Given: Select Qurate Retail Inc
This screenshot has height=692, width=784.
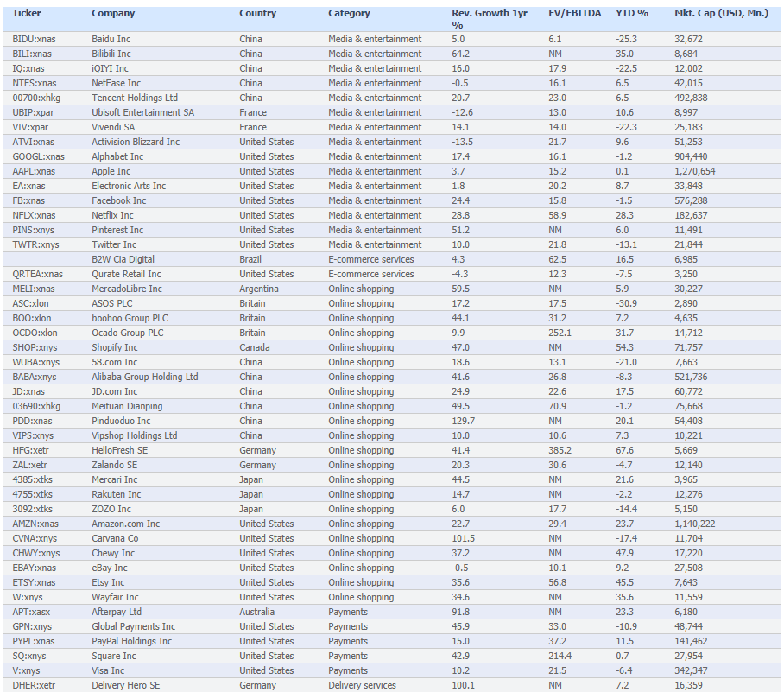Looking at the screenshot, I should coord(126,274).
